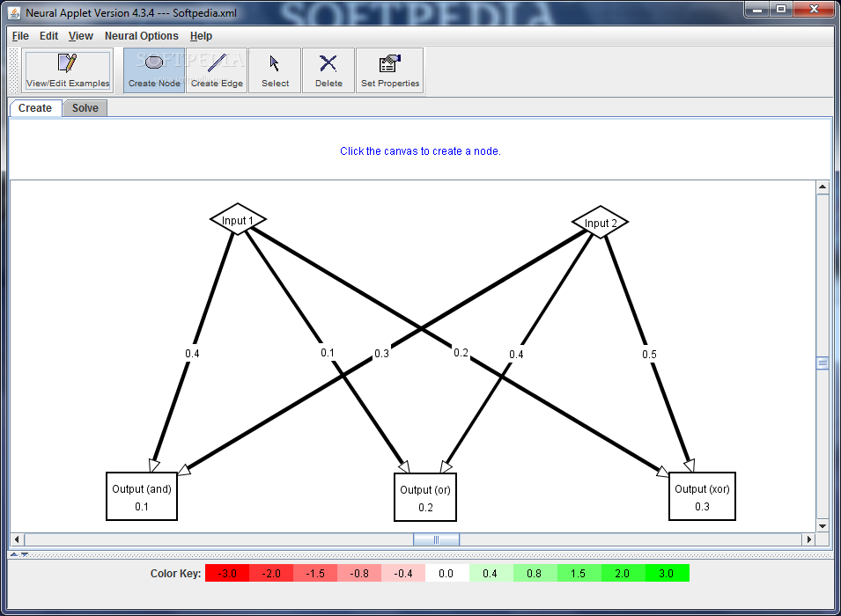This screenshot has height=616, width=841.
Task: Click the horizontal scrollbar right arrow
Action: click(x=808, y=539)
